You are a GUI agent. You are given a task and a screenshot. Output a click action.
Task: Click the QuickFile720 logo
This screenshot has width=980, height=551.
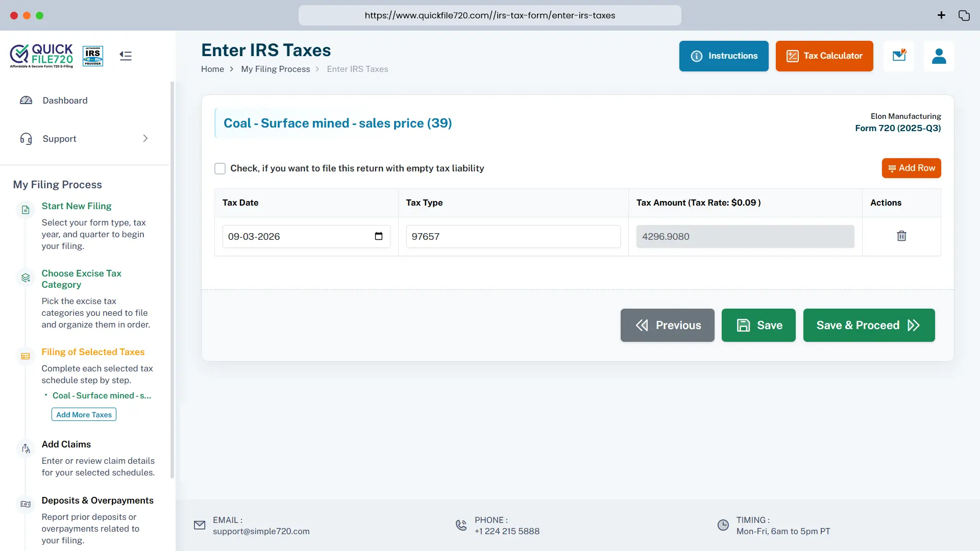tap(41, 56)
